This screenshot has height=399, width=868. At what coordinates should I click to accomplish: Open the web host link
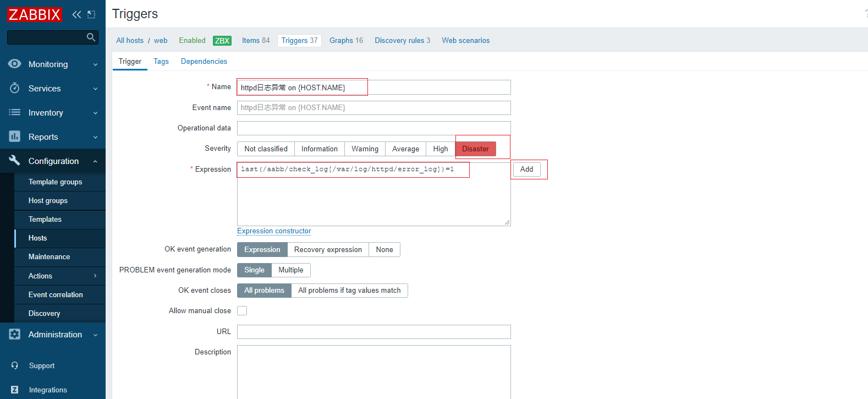161,41
